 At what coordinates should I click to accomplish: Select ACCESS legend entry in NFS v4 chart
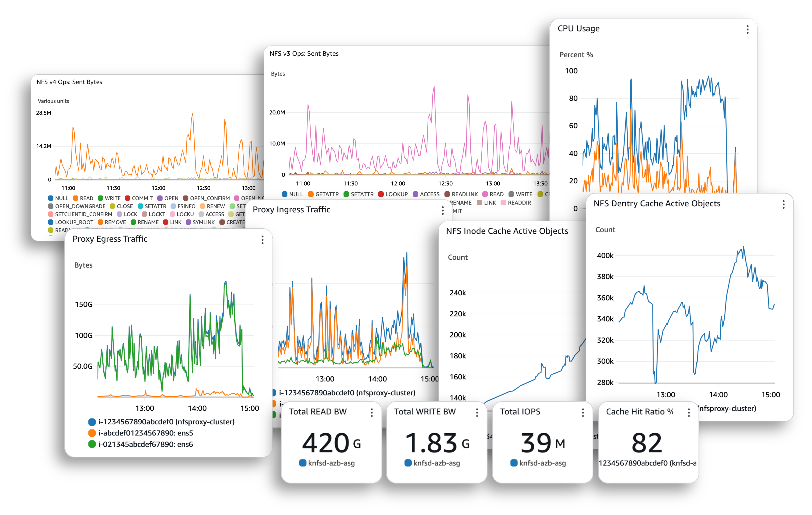(211, 214)
